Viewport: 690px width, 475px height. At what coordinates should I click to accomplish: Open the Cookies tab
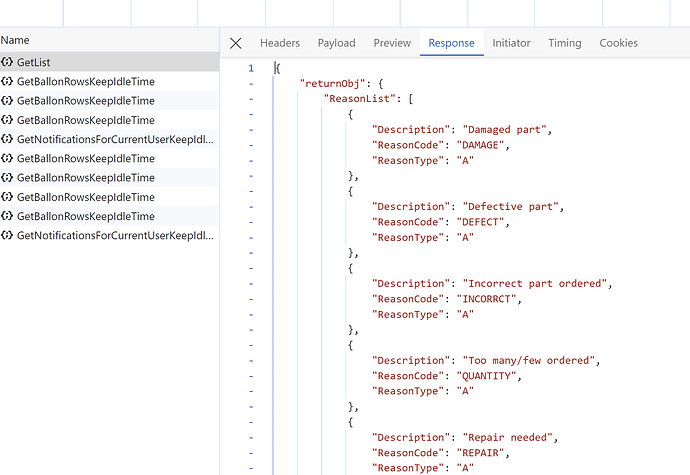(618, 43)
